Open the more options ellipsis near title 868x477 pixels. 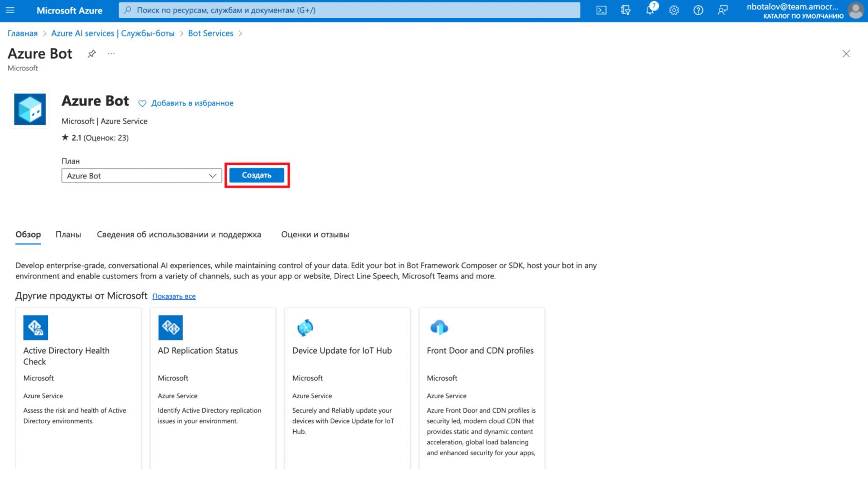click(111, 54)
